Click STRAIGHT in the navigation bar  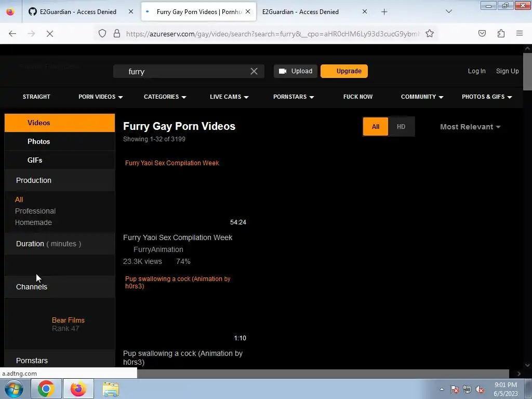pos(36,97)
